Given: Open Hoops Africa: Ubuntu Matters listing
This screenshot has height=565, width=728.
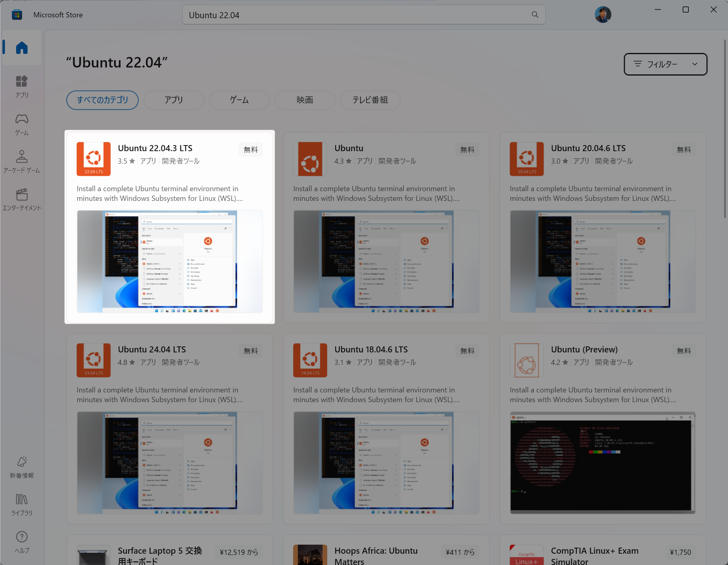Looking at the screenshot, I should [376, 556].
